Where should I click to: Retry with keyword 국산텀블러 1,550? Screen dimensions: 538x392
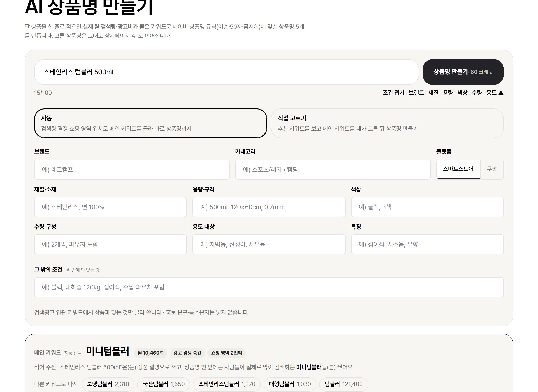coord(163,384)
